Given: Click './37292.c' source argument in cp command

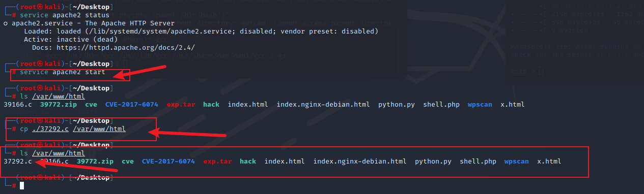Looking at the screenshot, I should coord(50,129).
